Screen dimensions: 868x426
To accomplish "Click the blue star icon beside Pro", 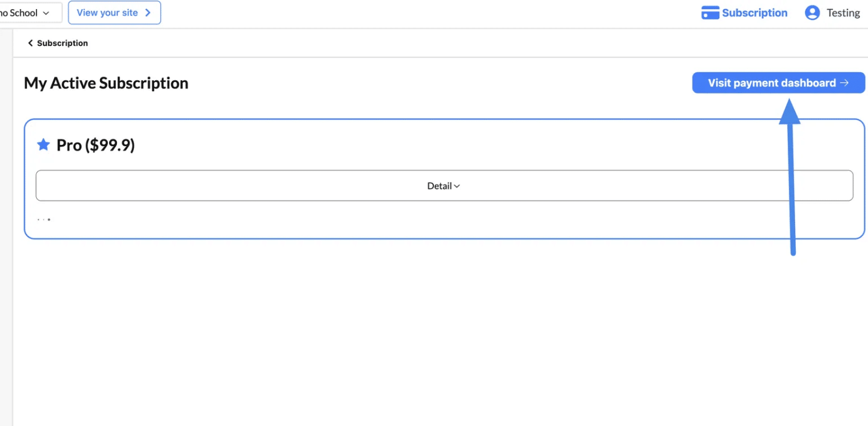I will pyautogui.click(x=43, y=144).
